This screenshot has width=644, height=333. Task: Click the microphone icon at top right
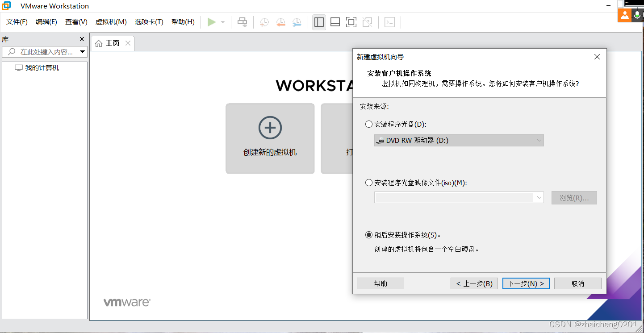coord(637,15)
